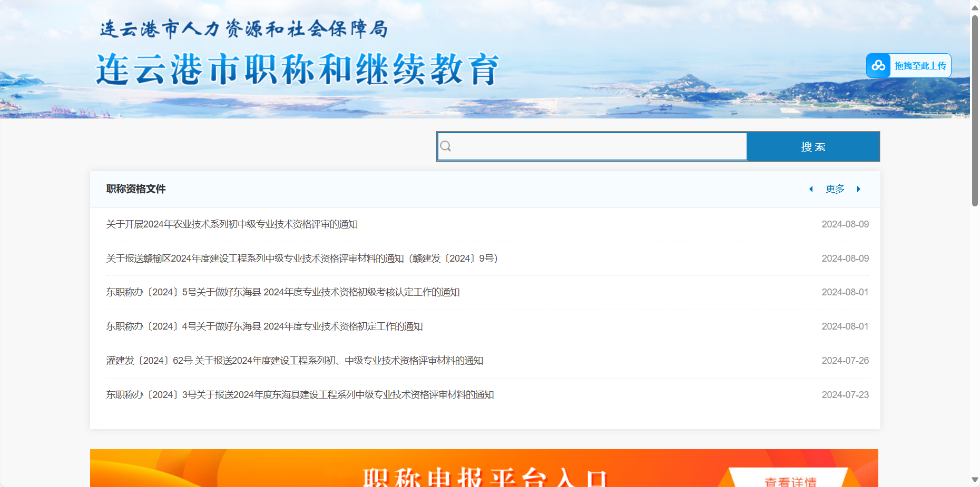Click 连云港市人力资源和社会保障局 header text
Viewport: 980px width, 487px height.
pyautogui.click(x=244, y=29)
